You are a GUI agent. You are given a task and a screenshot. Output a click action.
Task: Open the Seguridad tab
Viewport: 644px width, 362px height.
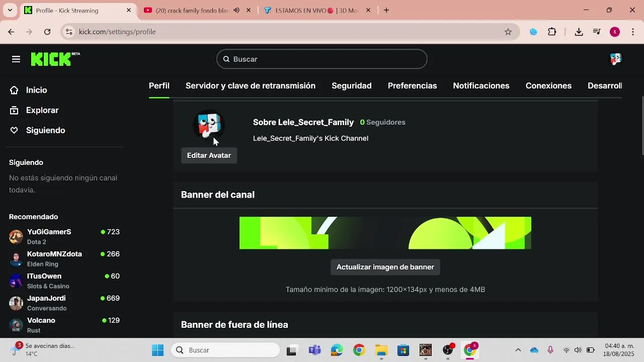[x=352, y=86]
